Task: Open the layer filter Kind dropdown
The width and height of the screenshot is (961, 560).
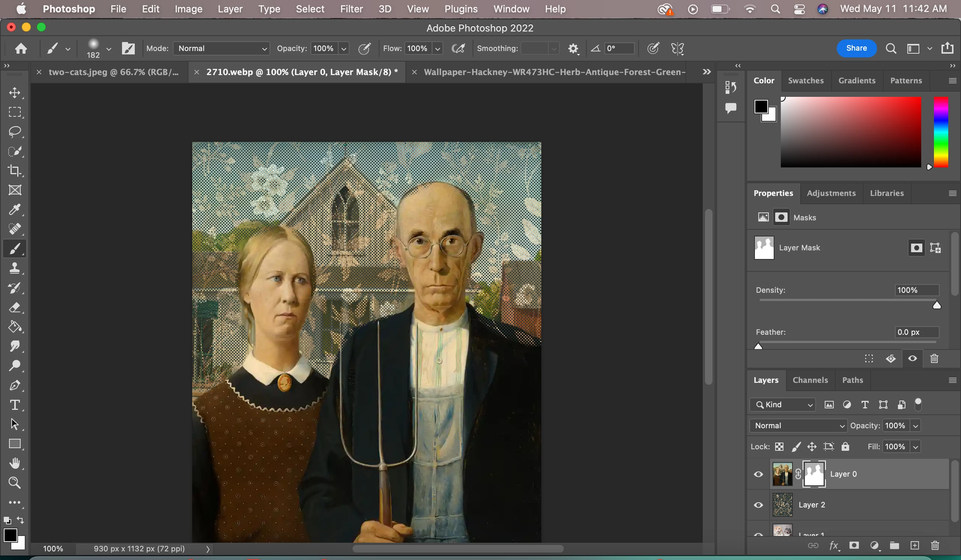Action: coord(783,405)
